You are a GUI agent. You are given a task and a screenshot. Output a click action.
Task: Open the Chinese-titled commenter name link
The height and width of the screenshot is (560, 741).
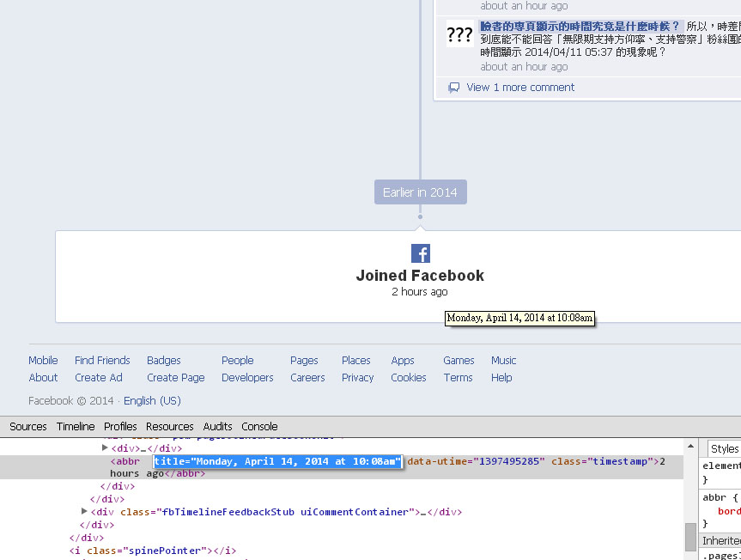580,26
